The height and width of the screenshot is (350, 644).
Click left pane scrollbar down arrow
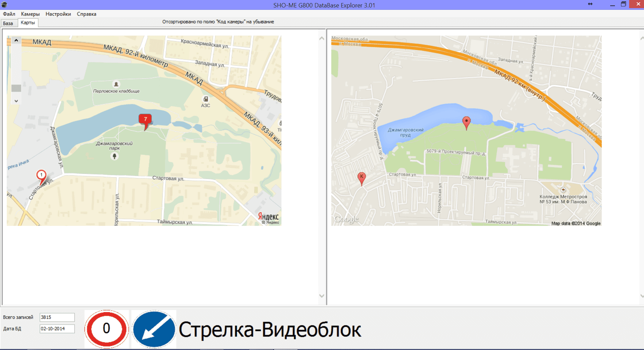(x=321, y=296)
